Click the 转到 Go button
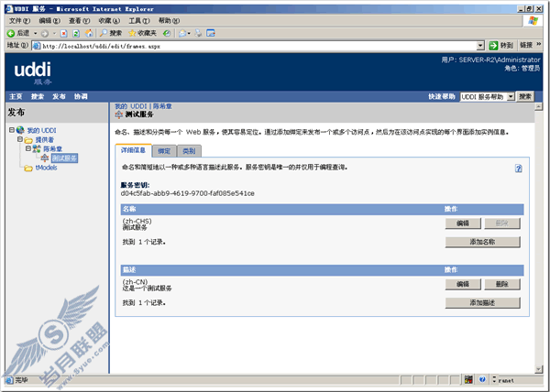 pyautogui.click(x=501, y=45)
